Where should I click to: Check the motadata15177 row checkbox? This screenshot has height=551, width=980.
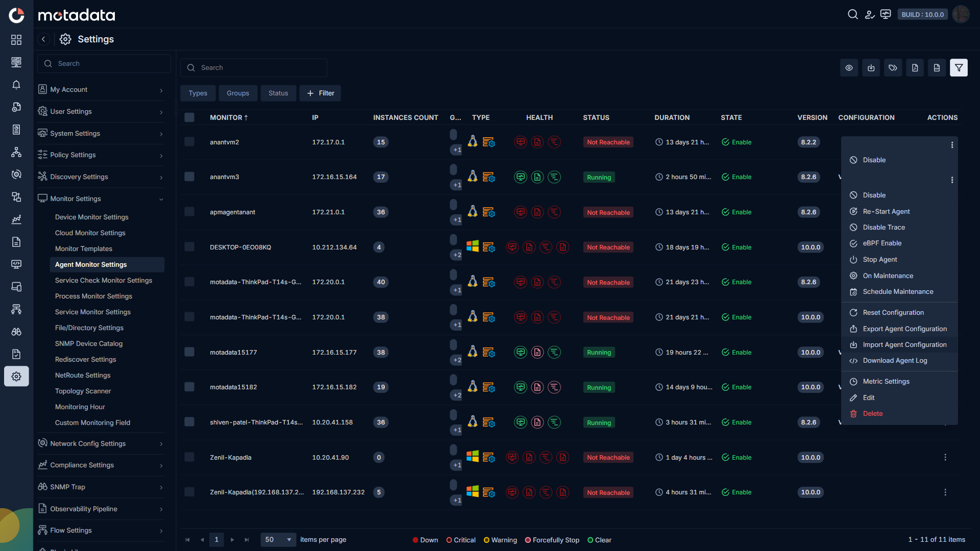click(x=189, y=352)
